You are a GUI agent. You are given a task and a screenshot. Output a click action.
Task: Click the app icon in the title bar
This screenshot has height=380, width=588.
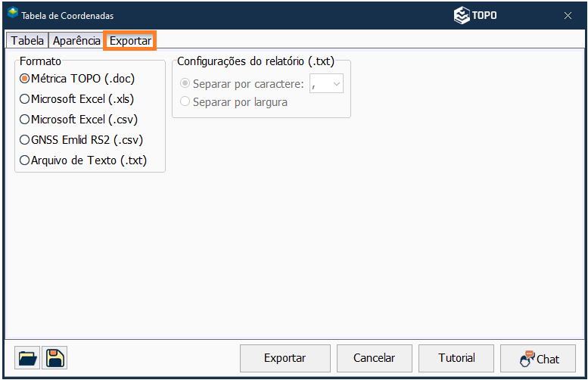coord(12,14)
